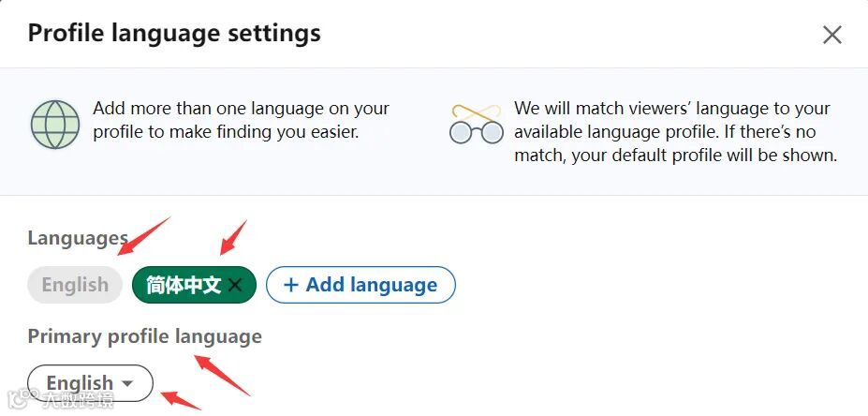The height and width of the screenshot is (416, 868).
Task: Select the greyed-out English language chip
Action: [x=75, y=285]
